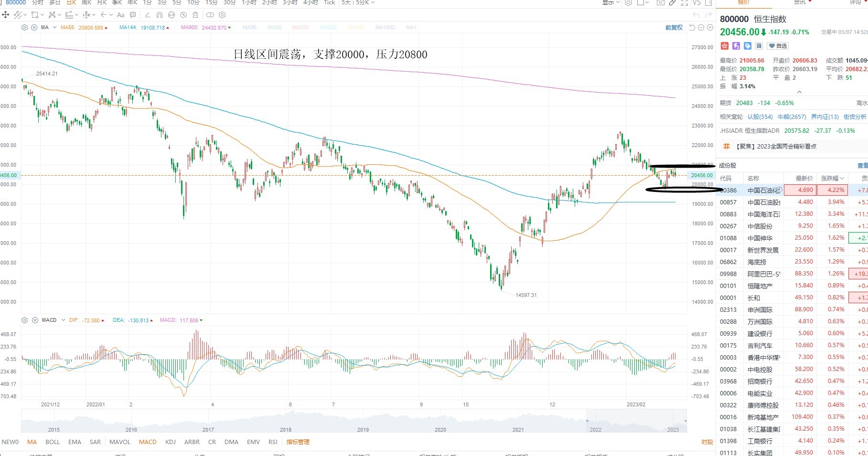Screen dimensions: 868x456
Task: Switch to 周K weekly chart
Action: (86, 2)
